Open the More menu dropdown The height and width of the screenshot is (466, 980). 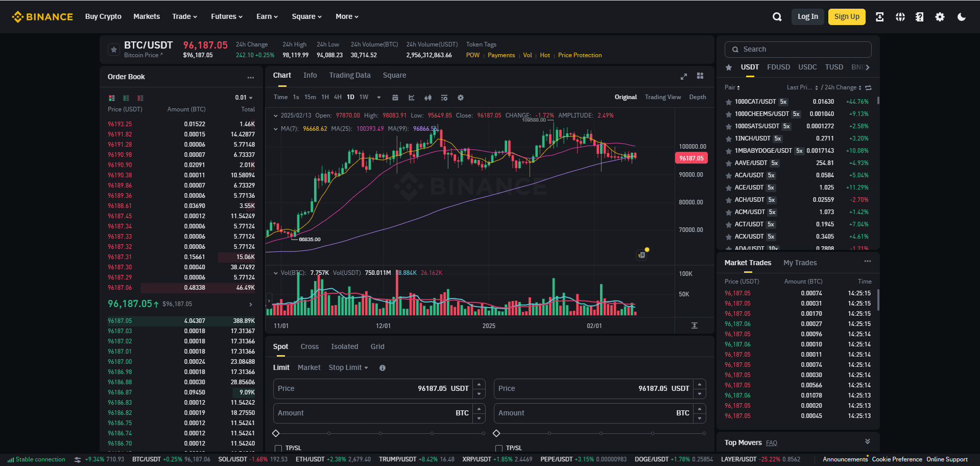347,16
